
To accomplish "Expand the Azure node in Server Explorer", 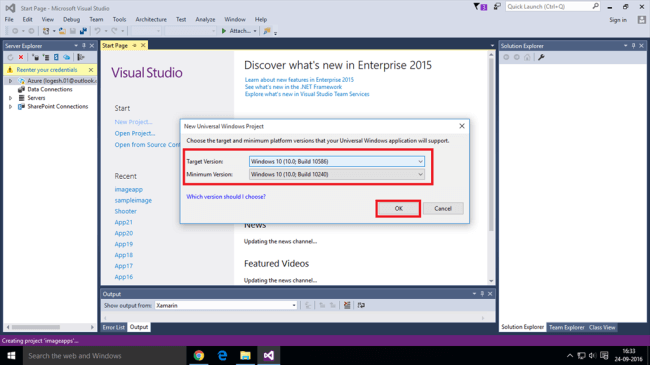I will point(10,81).
